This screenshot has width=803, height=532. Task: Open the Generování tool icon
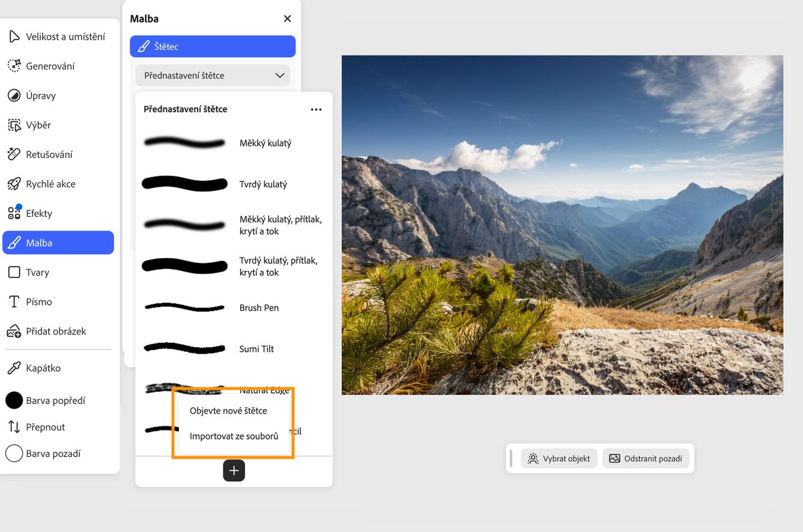point(14,66)
